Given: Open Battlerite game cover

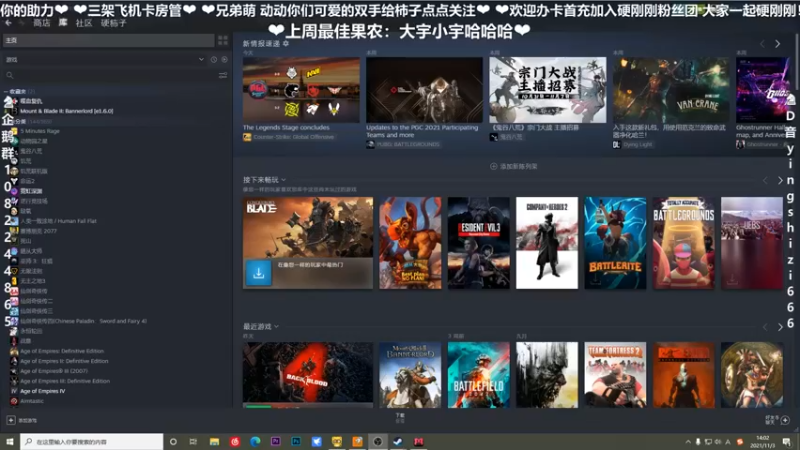Looking at the screenshot, I should point(615,243).
